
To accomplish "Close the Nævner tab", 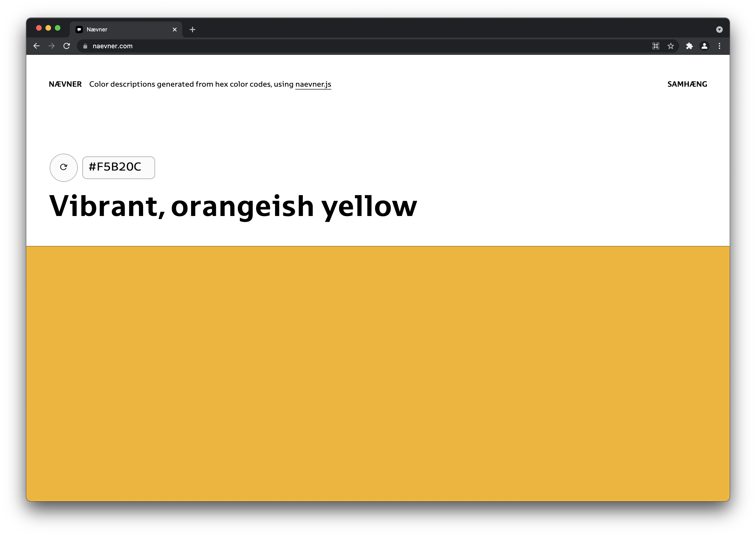I will pos(174,29).
